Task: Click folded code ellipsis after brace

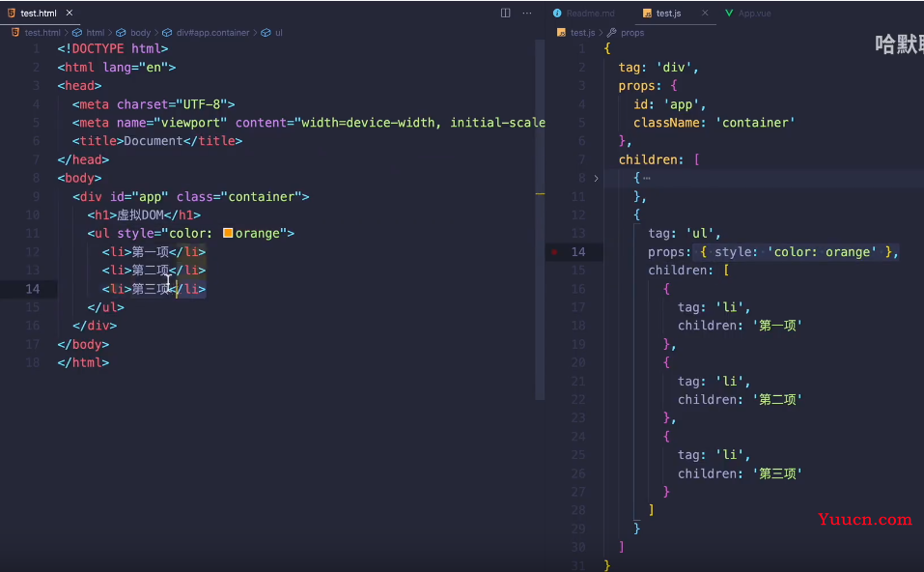Action: click(647, 178)
